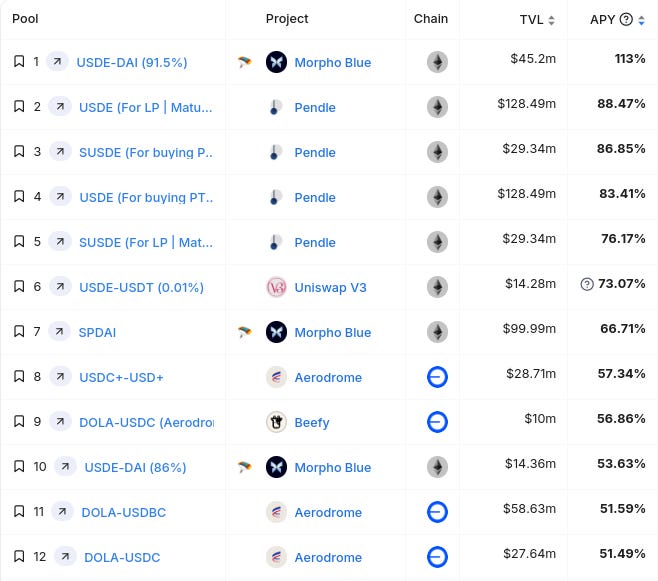The image size is (658, 581).
Task: Select the $45.2m TVL value
Action: (x=533, y=58)
